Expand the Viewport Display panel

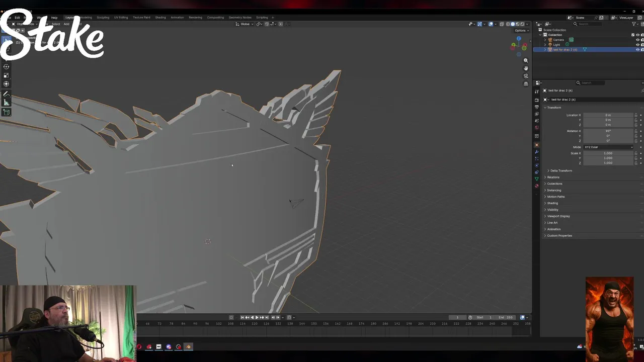point(558,216)
